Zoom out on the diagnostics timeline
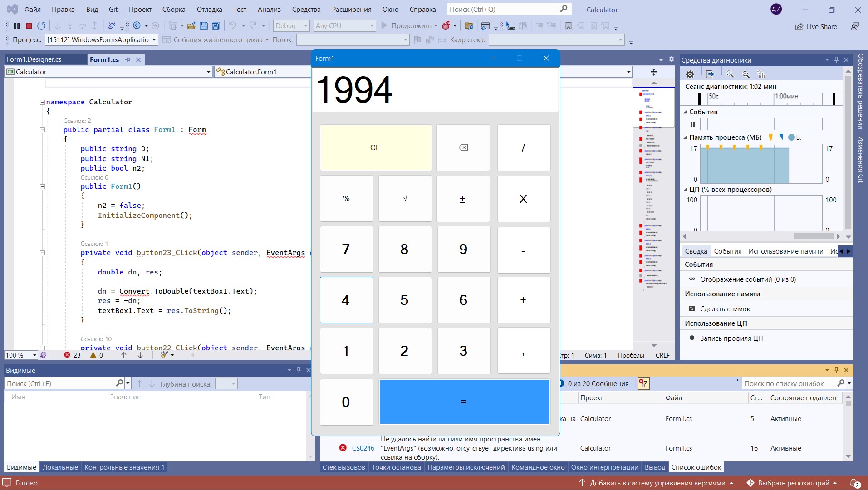The width and height of the screenshot is (868, 490). tap(746, 74)
